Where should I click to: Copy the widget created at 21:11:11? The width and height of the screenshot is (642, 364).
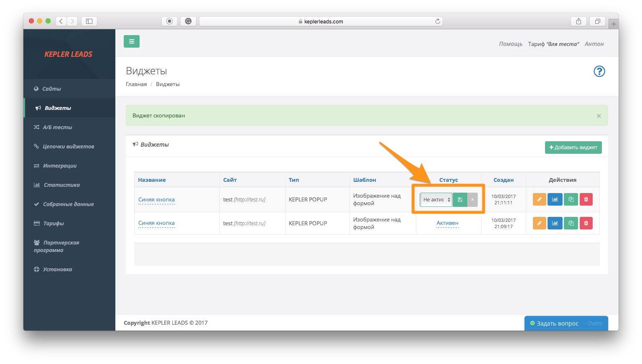[571, 199]
